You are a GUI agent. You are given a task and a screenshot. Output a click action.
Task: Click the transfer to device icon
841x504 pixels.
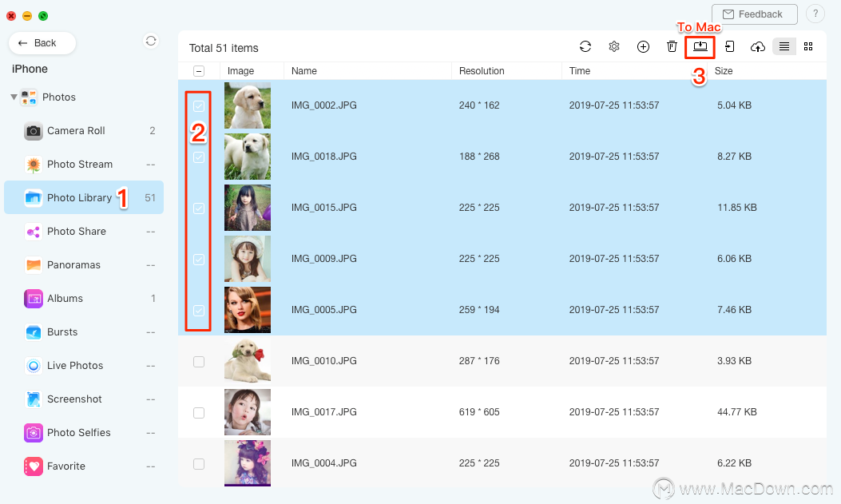coord(729,46)
